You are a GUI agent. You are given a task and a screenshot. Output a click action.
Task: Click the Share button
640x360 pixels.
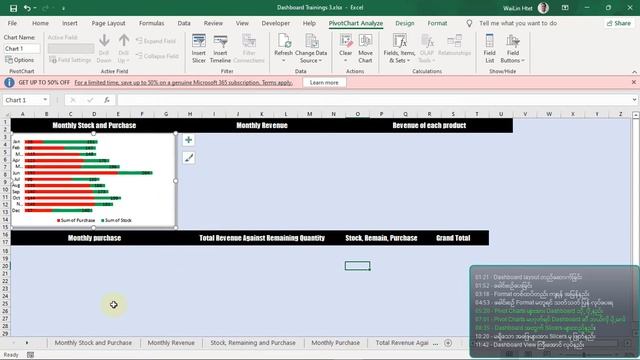619,23
